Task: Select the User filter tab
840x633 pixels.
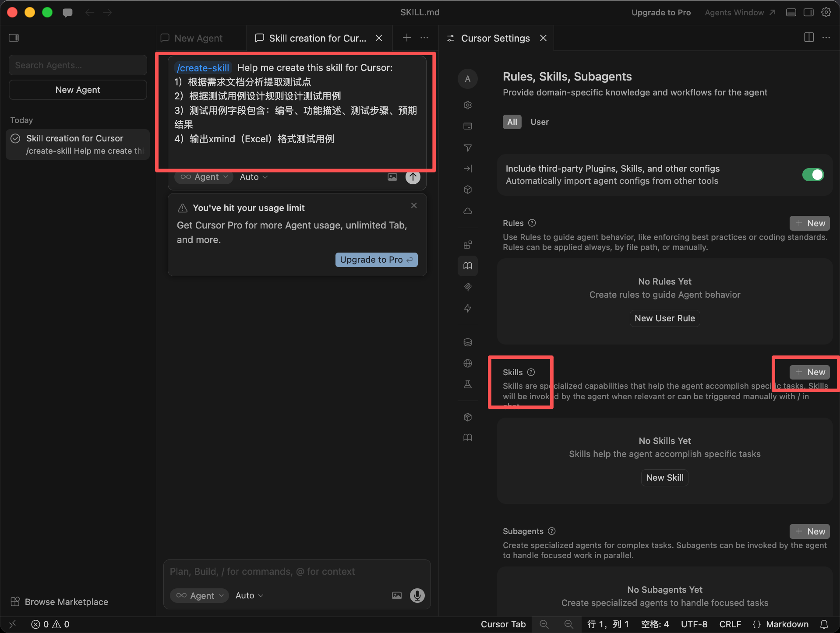Action: point(540,122)
